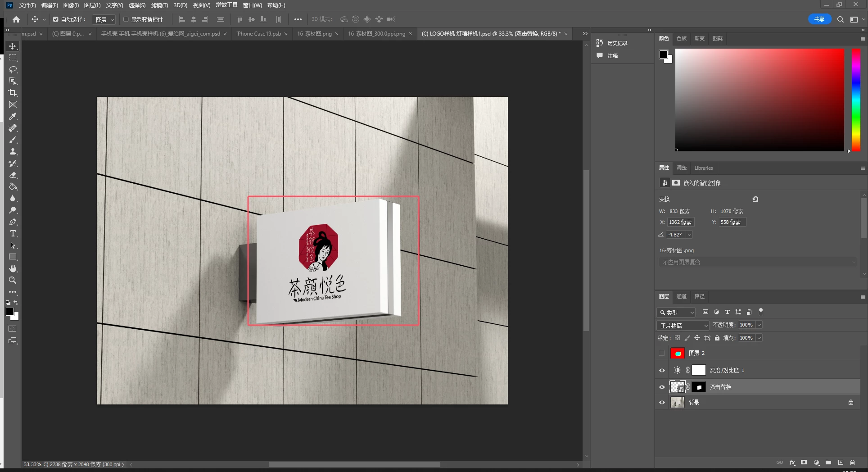868x472 pixels.
Task: Toggle lock transparent pixels
Action: [x=677, y=338]
